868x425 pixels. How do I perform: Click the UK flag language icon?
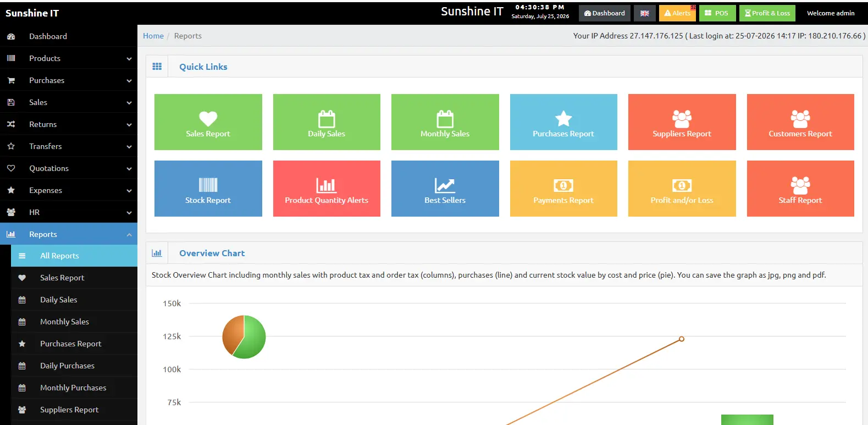point(645,13)
